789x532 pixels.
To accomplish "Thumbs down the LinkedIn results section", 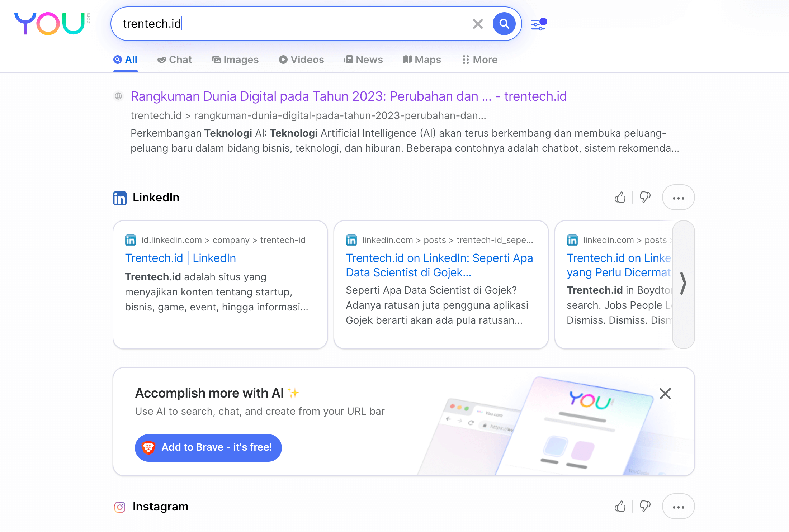I will pyautogui.click(x=645, y=198).
